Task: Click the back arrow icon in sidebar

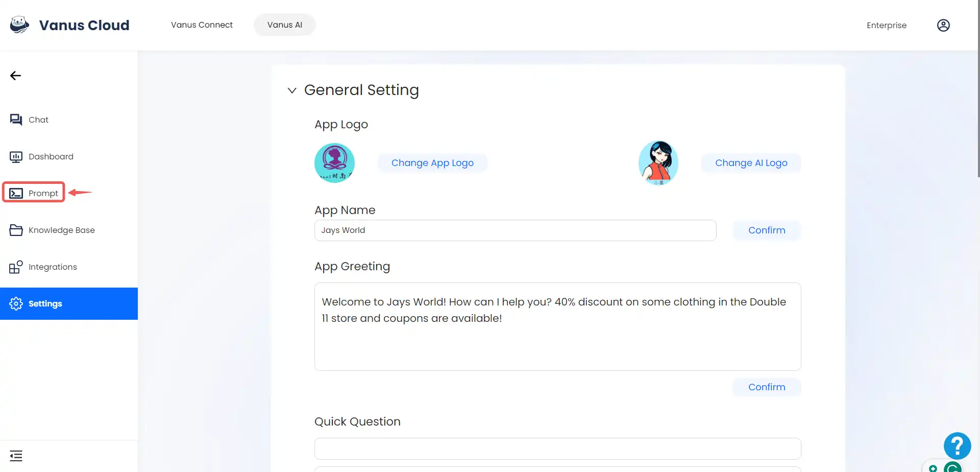Action: 15,76
